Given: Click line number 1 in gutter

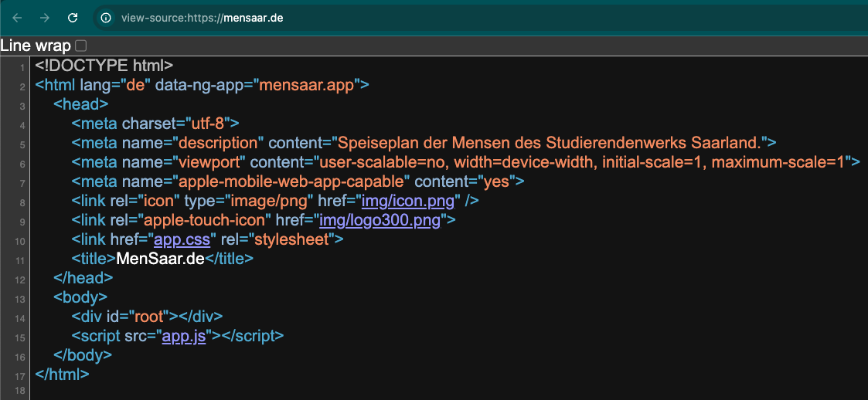Looking at the screenshot, I should pos(22,67).
